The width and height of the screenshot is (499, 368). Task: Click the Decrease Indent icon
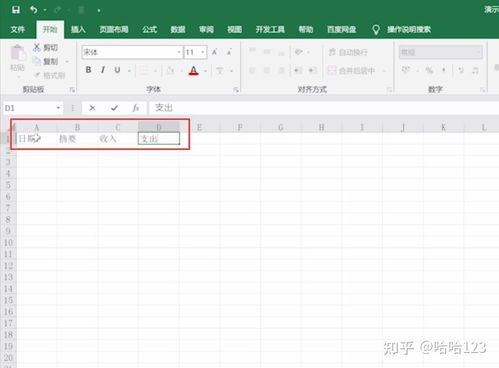298,70
